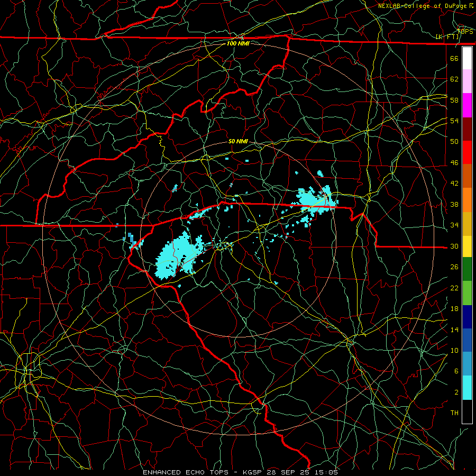Click the legend value '10'
Viewport: 476px width, 476px height.
pos(454,351)
